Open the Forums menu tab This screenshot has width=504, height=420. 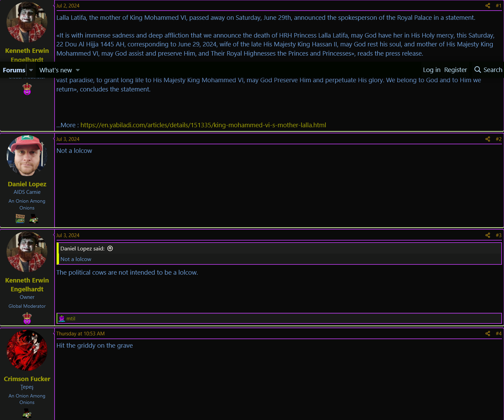(x=14, y=70)
